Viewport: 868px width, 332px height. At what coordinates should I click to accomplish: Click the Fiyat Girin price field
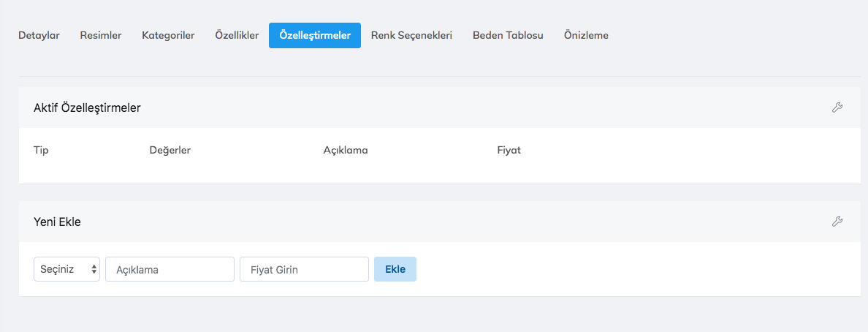click(x=304, y=269)
